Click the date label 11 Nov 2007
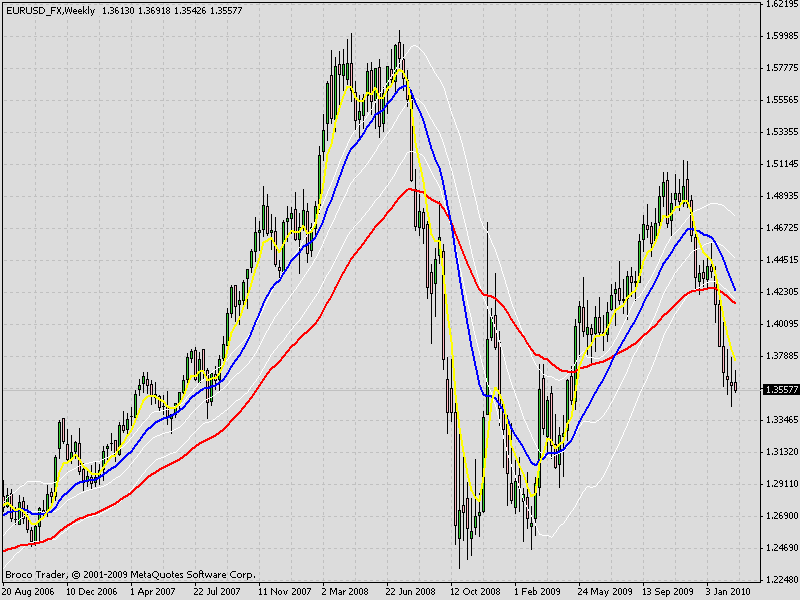This screenshot has height=600, width=800. pos(284,592)
